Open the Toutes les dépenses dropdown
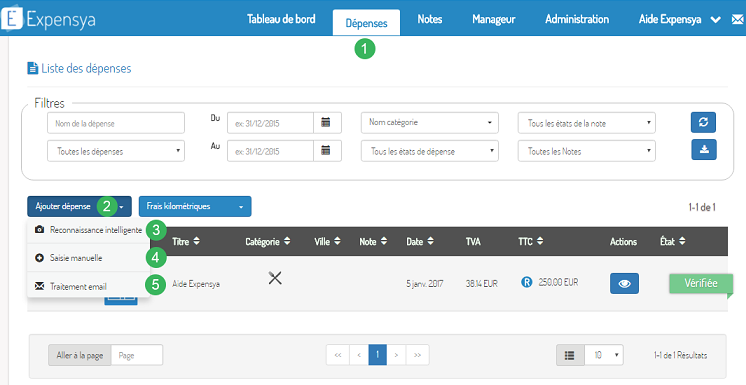Viewport: 746px width, 385px height. (x=116, y=151)
